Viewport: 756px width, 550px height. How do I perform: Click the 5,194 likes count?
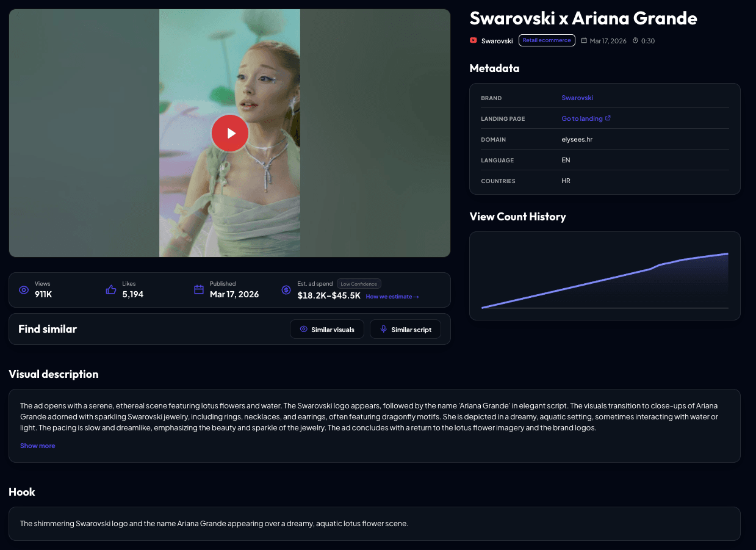[x=133, y=295]
